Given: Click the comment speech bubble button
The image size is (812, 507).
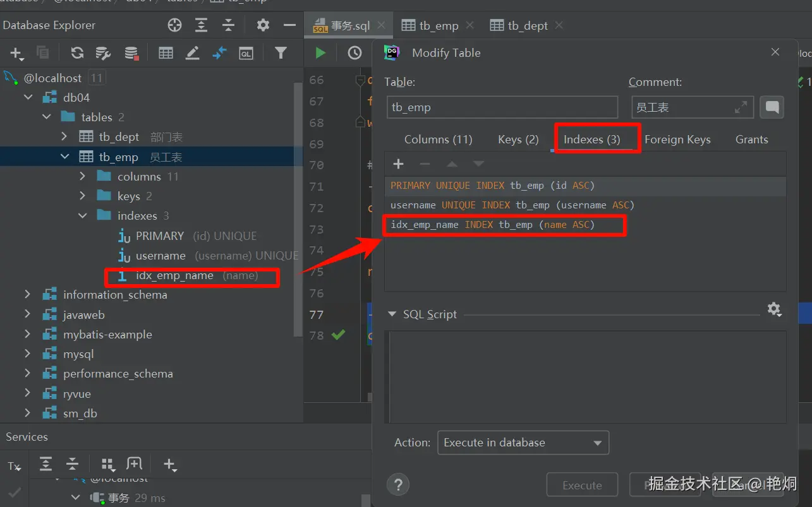Looking at the screenshot, I should (x=772, y=107).
